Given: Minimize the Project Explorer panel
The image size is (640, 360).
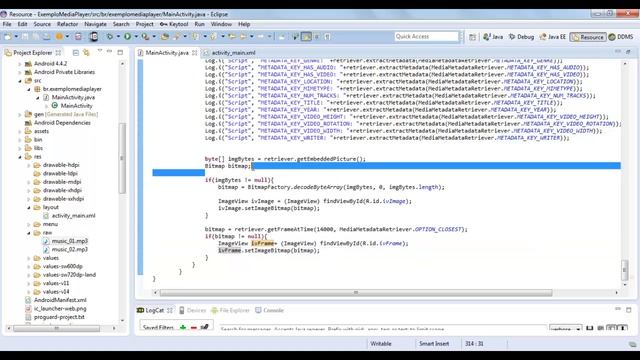Looking at the screenshot, I should click(109, 52).
